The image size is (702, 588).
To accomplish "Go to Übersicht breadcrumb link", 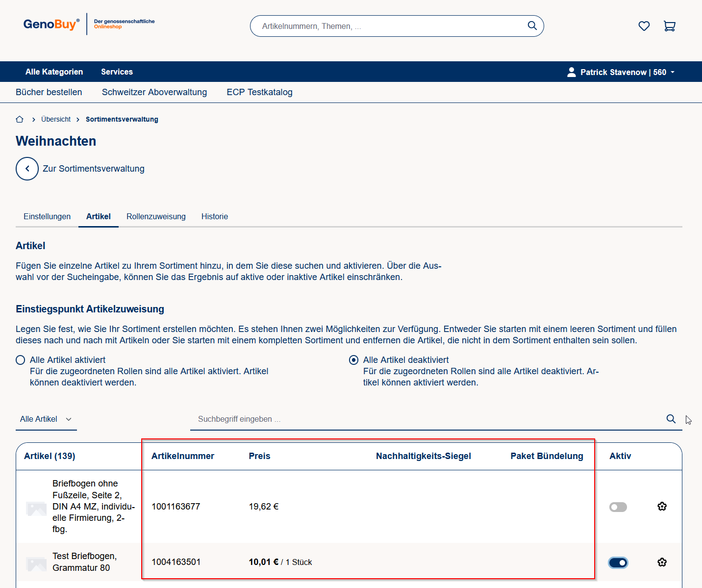I will tap(56, 119).
